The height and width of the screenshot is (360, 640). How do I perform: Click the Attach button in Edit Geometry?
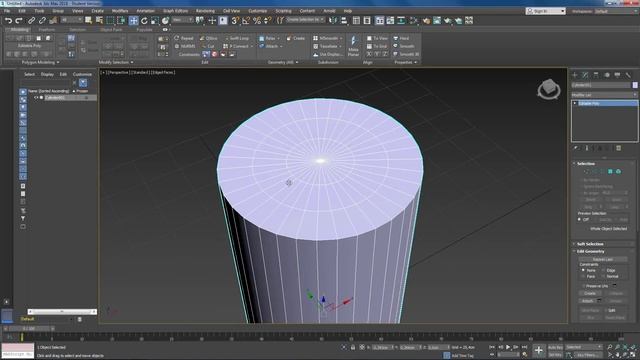point(587,301)
